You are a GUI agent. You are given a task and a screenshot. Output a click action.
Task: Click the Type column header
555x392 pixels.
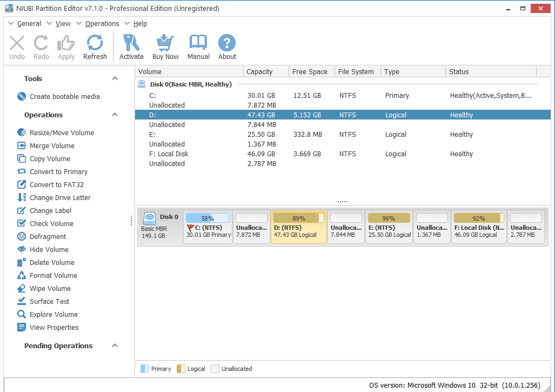(x=413, y=71)
